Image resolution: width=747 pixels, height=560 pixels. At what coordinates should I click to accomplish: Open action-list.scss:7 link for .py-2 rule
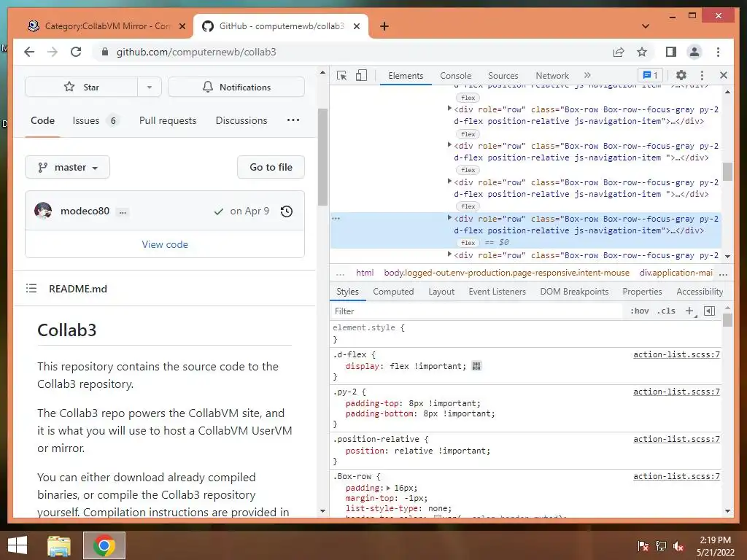pos(676,392)
